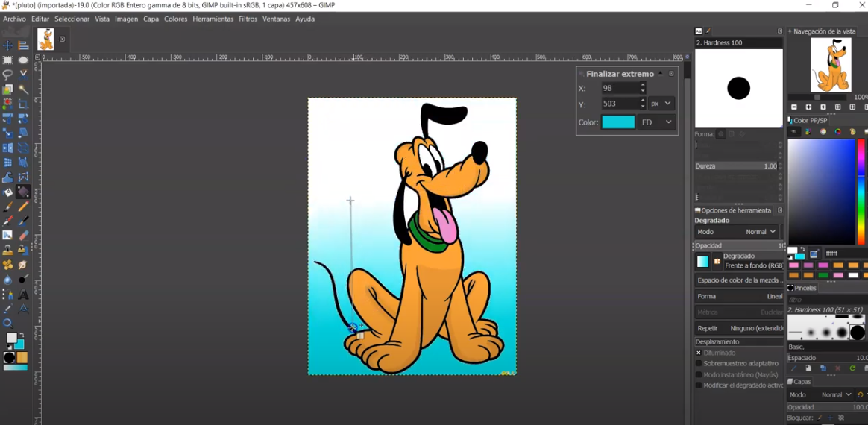Open the Ventanas menu

pos(276,19)
